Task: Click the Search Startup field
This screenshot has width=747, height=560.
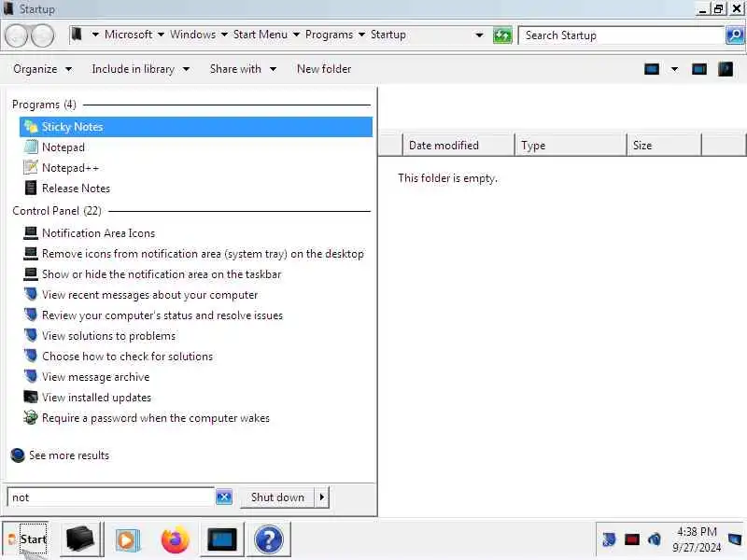Action: [x=620, y=35]
